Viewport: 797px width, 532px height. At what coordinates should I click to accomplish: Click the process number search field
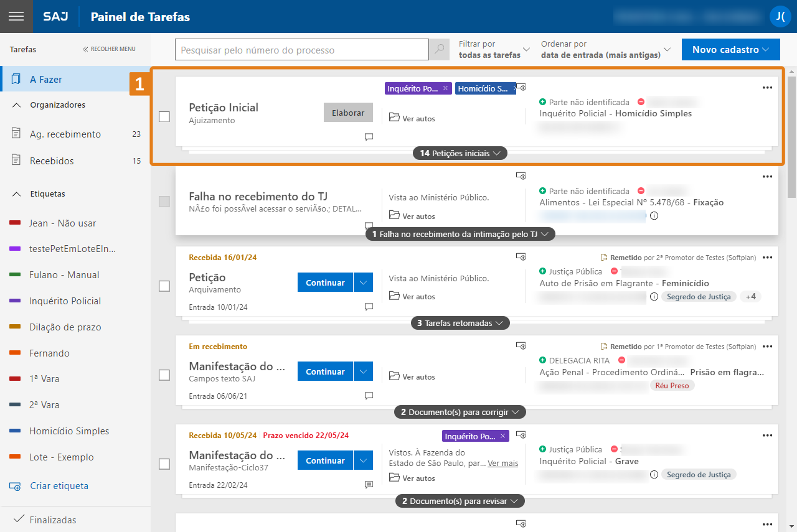pyautogui.click(x=301, y=50)
